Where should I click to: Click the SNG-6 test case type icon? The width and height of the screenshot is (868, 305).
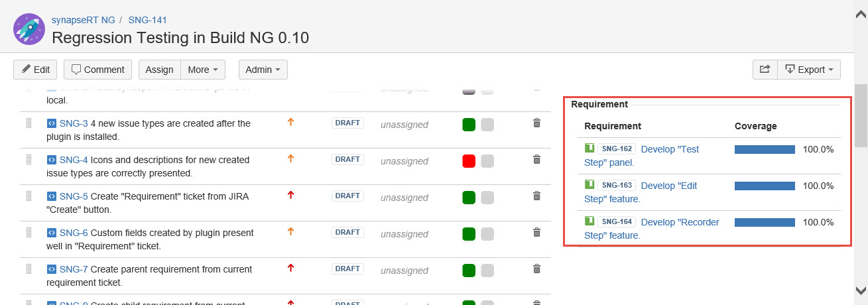(x=52, y=233)
